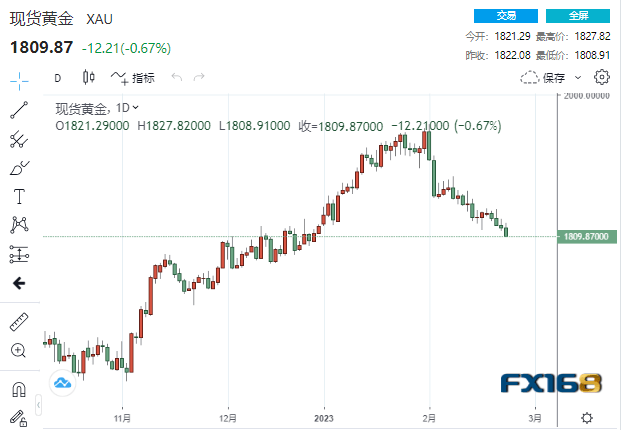
Task: Select the trend line drawing tool
Action: click(18, 109)
